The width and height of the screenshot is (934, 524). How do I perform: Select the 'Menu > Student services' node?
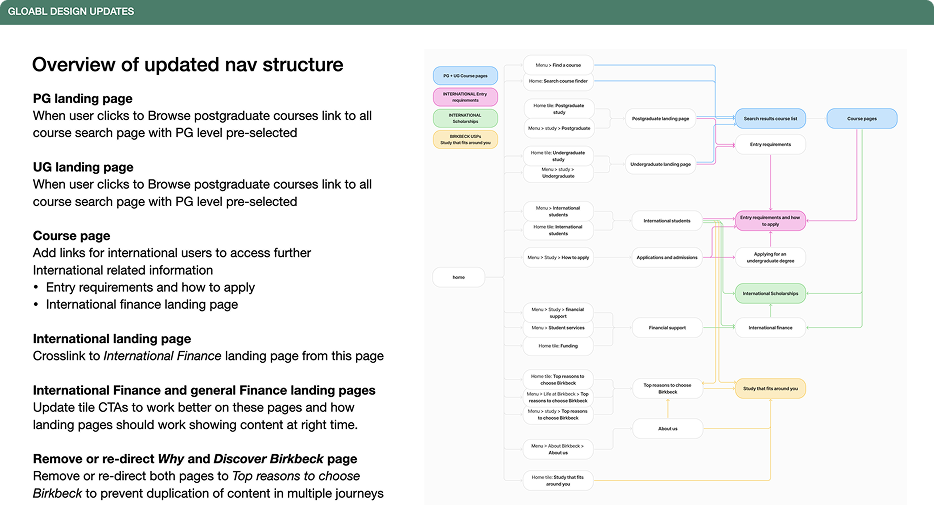coord(558,328)
